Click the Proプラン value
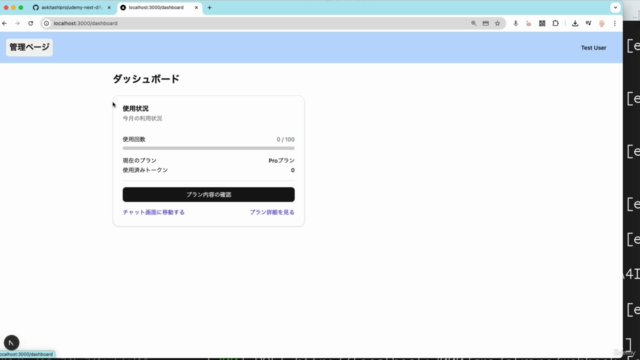Screen dimensions: 640x360 (281, 161)
